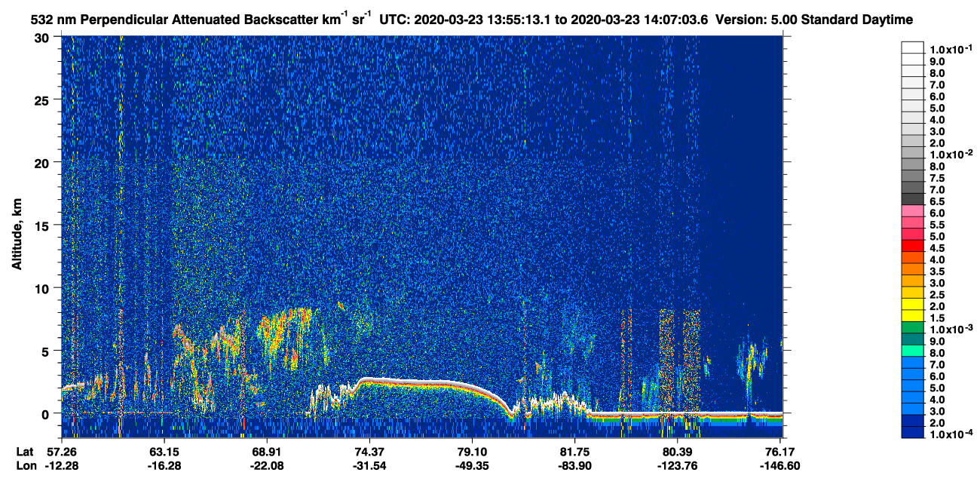
Task: Click latitude value 68.91
Action: (x=267, y=452)
